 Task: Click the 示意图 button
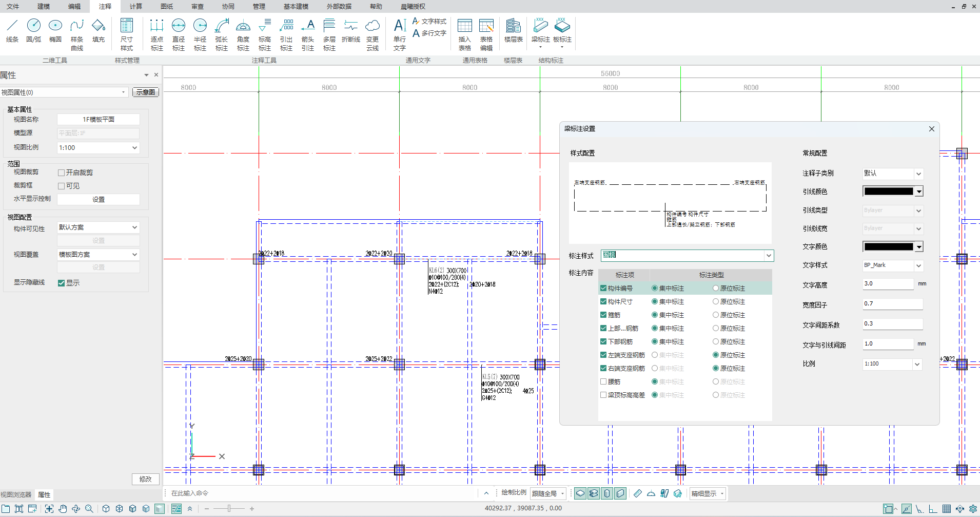coord(146,92)
